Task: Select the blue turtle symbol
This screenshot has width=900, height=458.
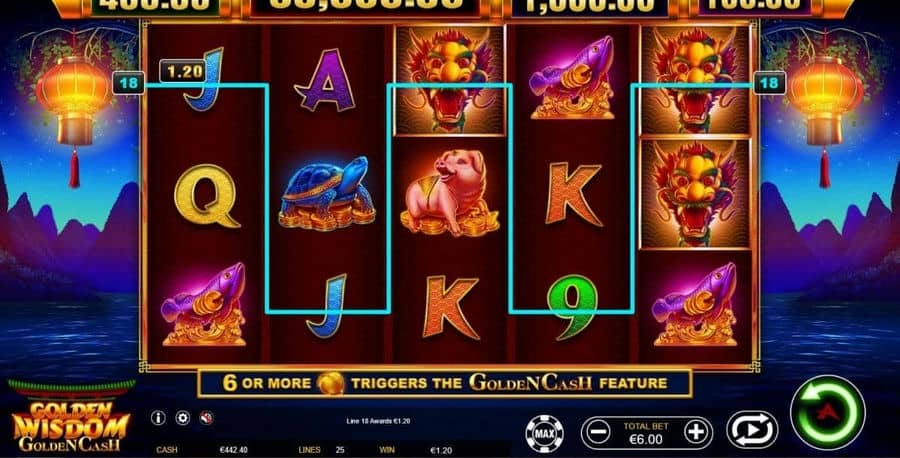Action: (327, 193)
